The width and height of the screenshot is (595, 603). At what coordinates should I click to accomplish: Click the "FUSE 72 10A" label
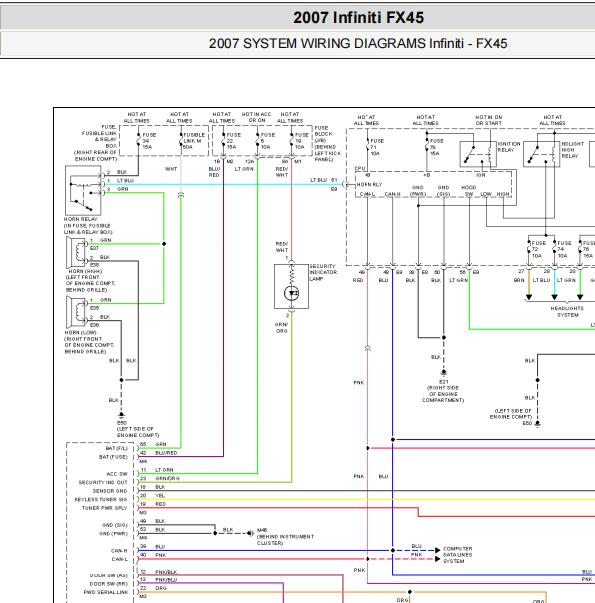pyautogui.click(x=538, y=250)
